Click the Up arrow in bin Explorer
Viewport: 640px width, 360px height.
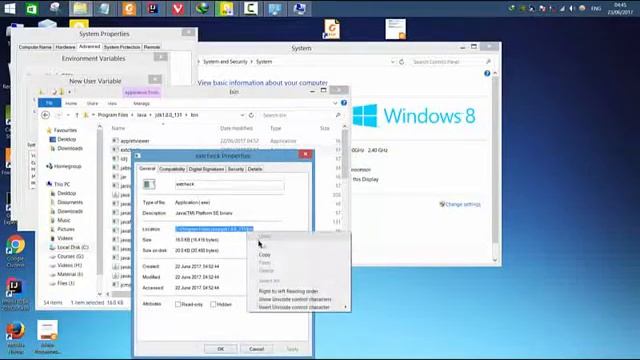coord(77,115)
